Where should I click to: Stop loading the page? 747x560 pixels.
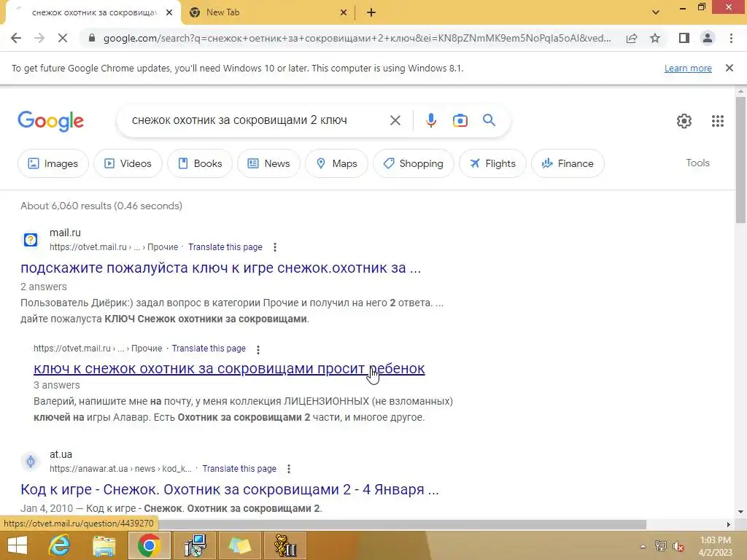pos(63,38)
